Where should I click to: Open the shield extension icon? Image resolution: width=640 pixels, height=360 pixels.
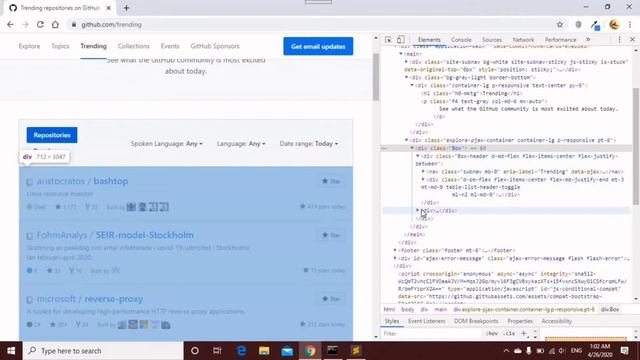point(578,24)
